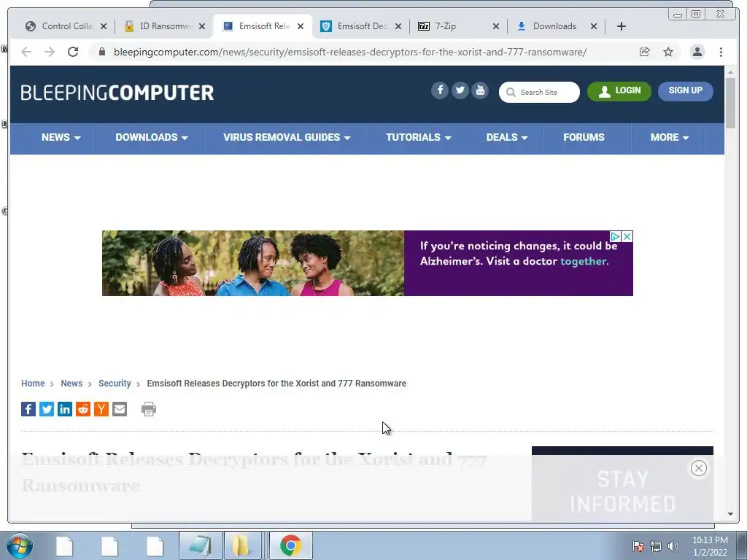The width and height of the screenshot is (747, 560).
Task: Close the Alzheimer's ad with X
Action: click(627, 236)
